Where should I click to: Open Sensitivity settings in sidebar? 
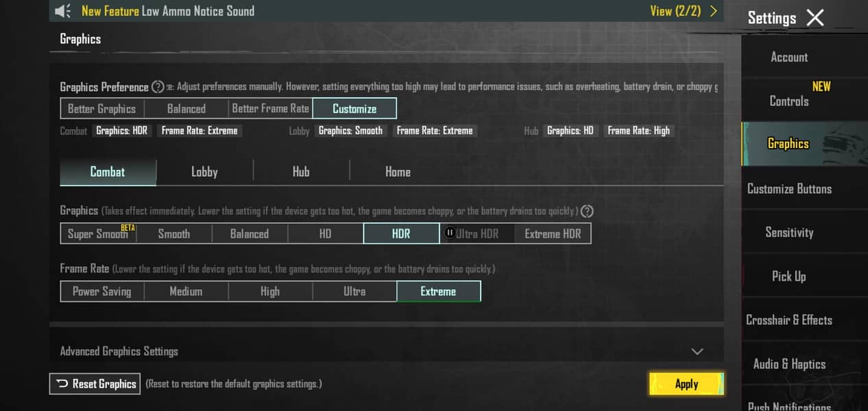point(789,232)
